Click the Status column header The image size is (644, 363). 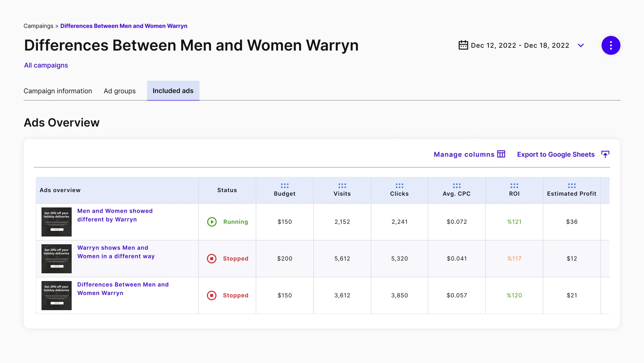(227, 190)
